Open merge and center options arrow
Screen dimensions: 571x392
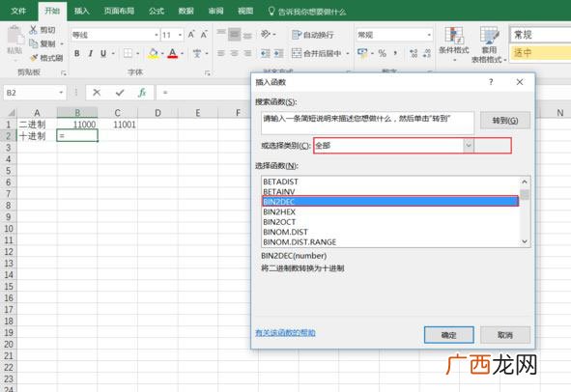348,53
